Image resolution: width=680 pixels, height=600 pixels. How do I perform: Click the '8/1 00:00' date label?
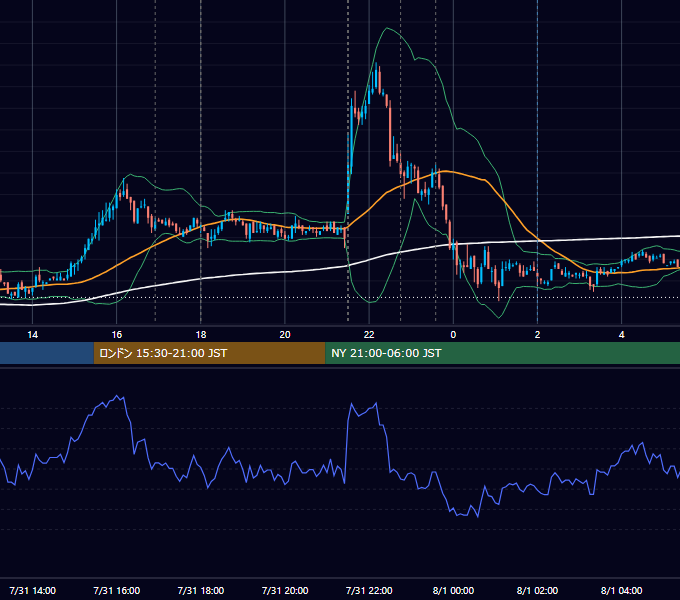[453, 590]
